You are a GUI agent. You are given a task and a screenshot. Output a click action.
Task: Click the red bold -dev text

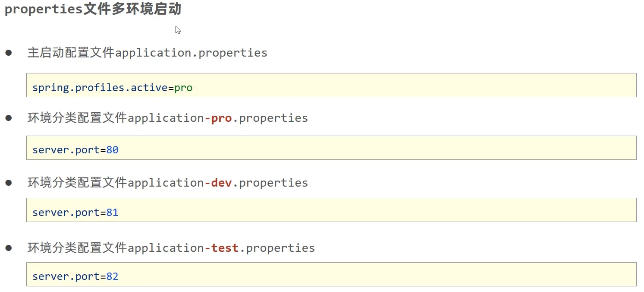coord(218,183)
